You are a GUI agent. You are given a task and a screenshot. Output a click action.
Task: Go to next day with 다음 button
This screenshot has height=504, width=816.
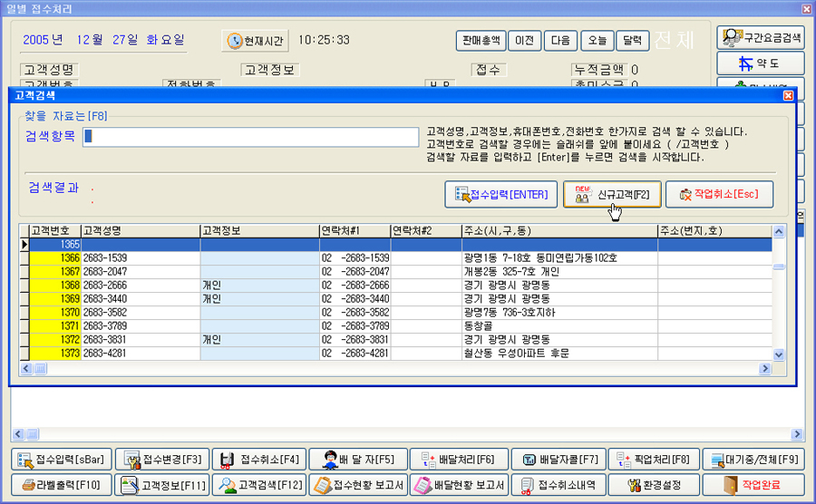coord(560,41)
